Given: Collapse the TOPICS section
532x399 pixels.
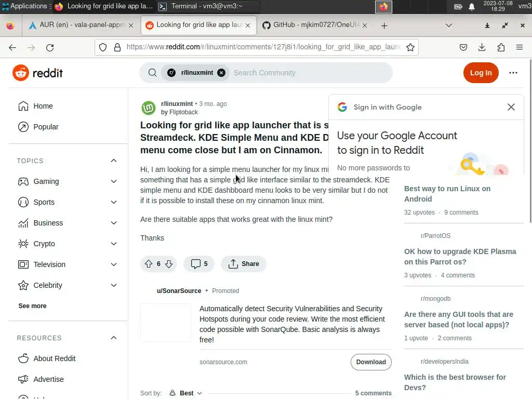Looking at the screenshot, I should tap(114, 161).
